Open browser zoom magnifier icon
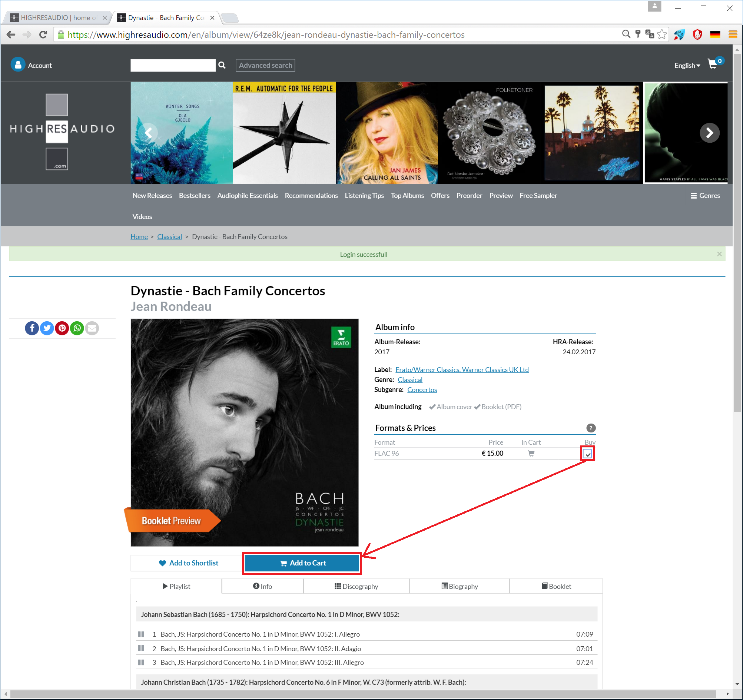Screen dimensions: 743x700 coord(626,34)
